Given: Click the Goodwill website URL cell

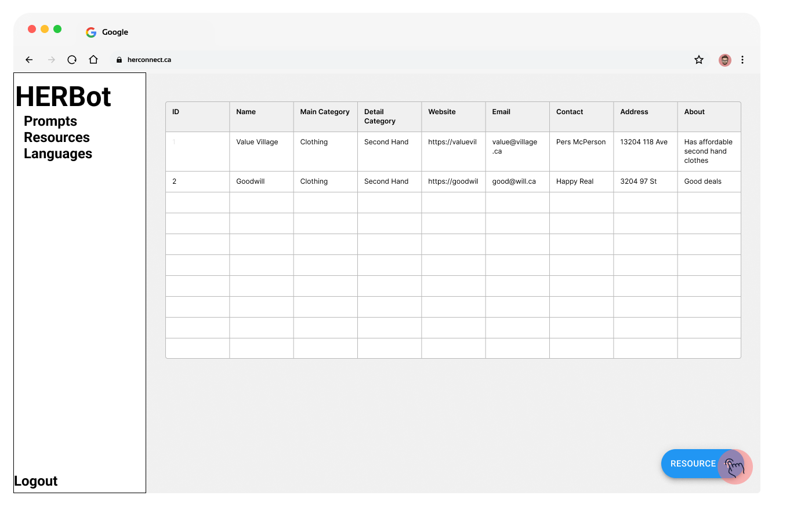Looking at the screenshot, I should 453,181.
